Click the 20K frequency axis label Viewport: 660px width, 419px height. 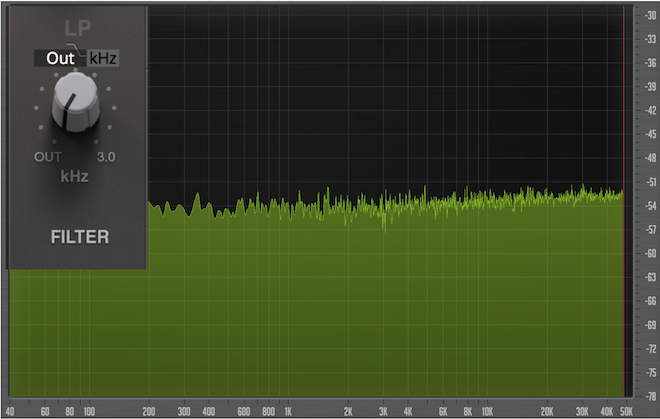coord(547,411)
